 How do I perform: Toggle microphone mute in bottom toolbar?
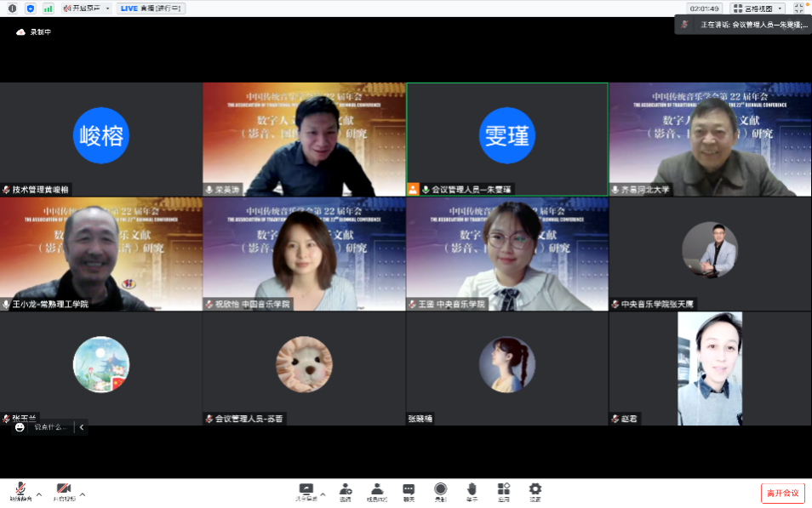coord(20,489)
